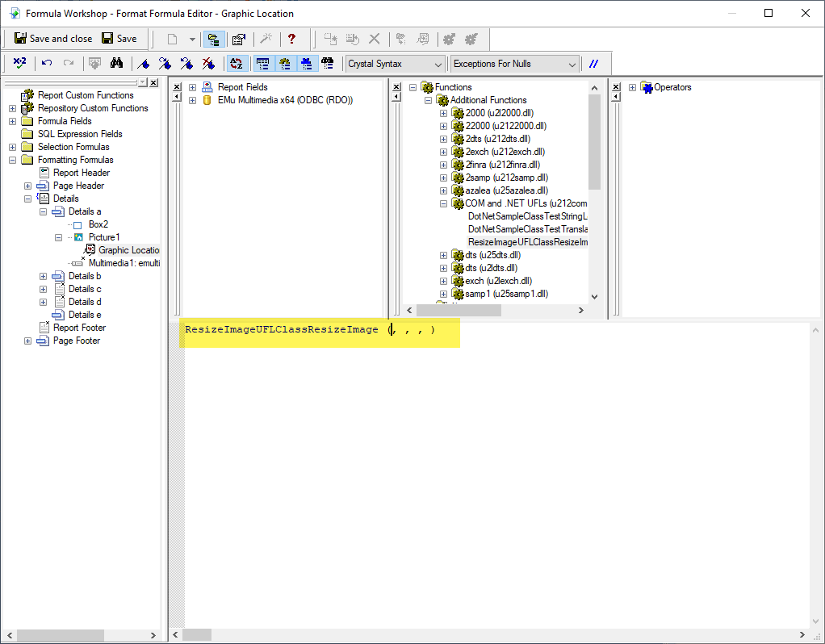Click the Undo arrow icon

click(x=47, y=63)
